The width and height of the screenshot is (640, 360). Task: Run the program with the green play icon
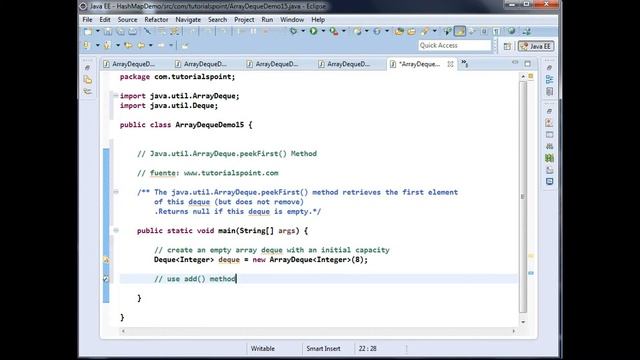tap(313, 31)
